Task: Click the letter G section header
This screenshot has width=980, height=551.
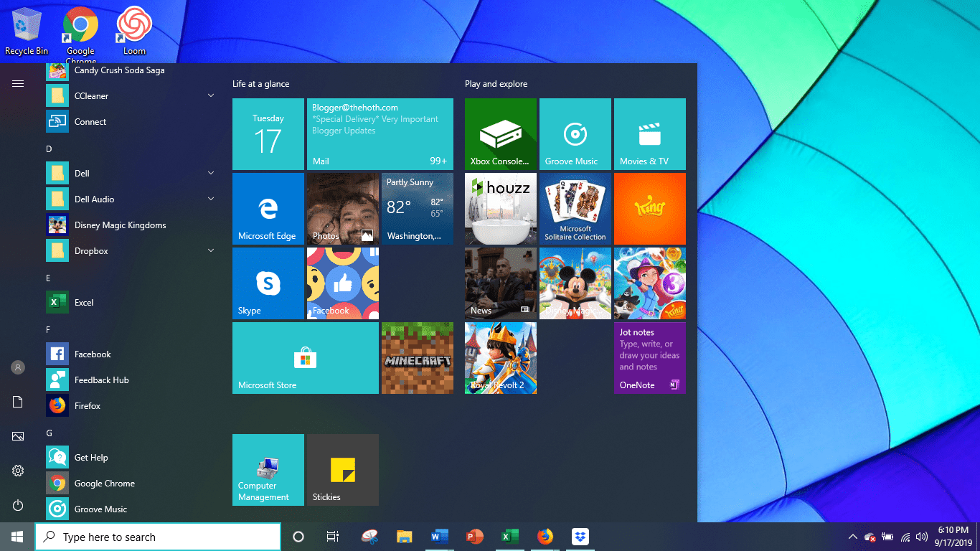Action: [49, 433]
